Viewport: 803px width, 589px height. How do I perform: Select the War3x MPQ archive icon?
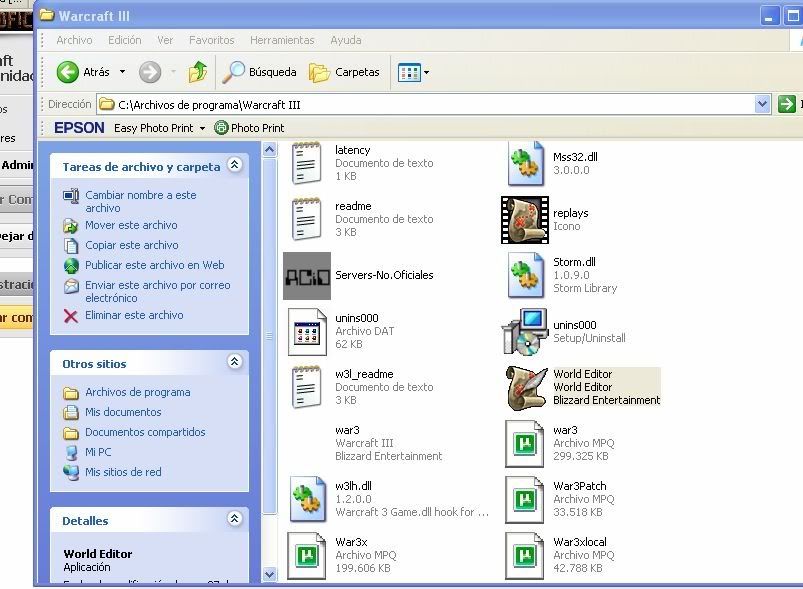[307, 556]
